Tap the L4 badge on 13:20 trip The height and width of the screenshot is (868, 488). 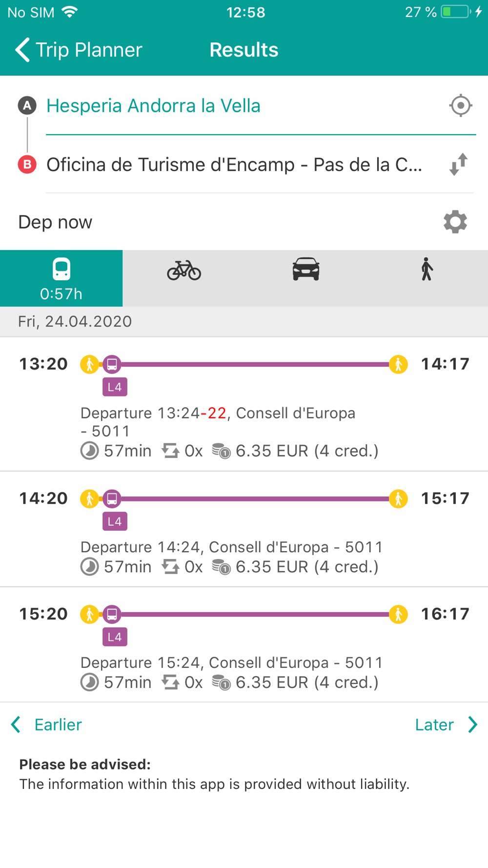(115, 387)
